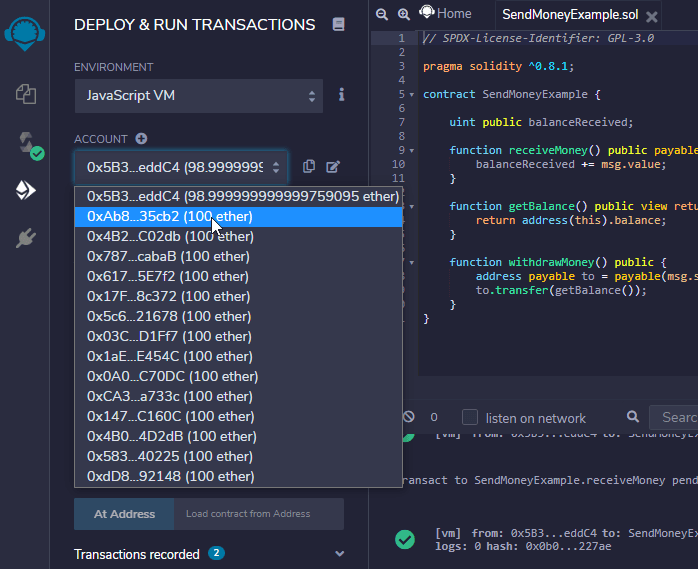Select account 0xAb8...35cb2 option

tap(239, 216)
